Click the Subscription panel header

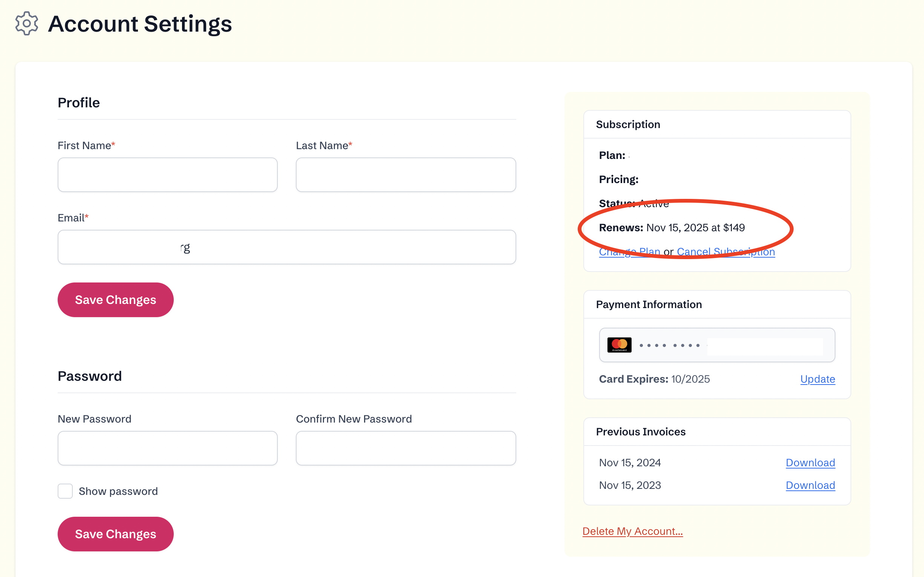pos(628,124)
